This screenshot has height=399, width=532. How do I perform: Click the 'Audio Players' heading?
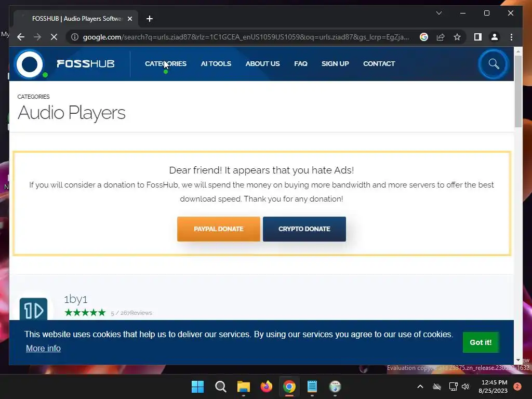72,113
